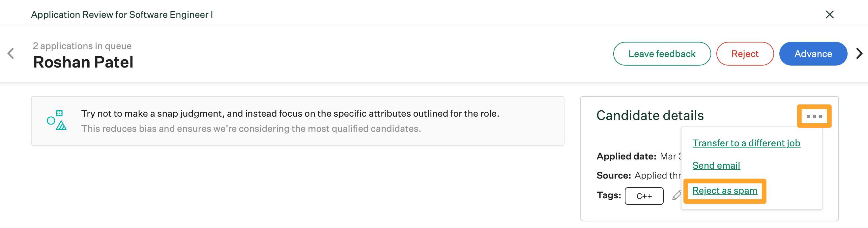Go to next application with right chevron

pyautogui.click(x=859, y=54)
